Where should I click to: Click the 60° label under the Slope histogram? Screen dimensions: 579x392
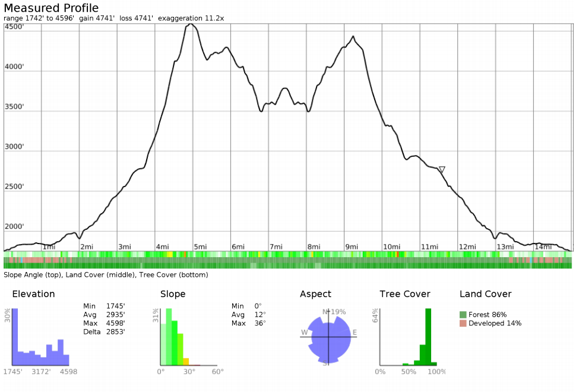pyautogui.click(x=218, y=372)
